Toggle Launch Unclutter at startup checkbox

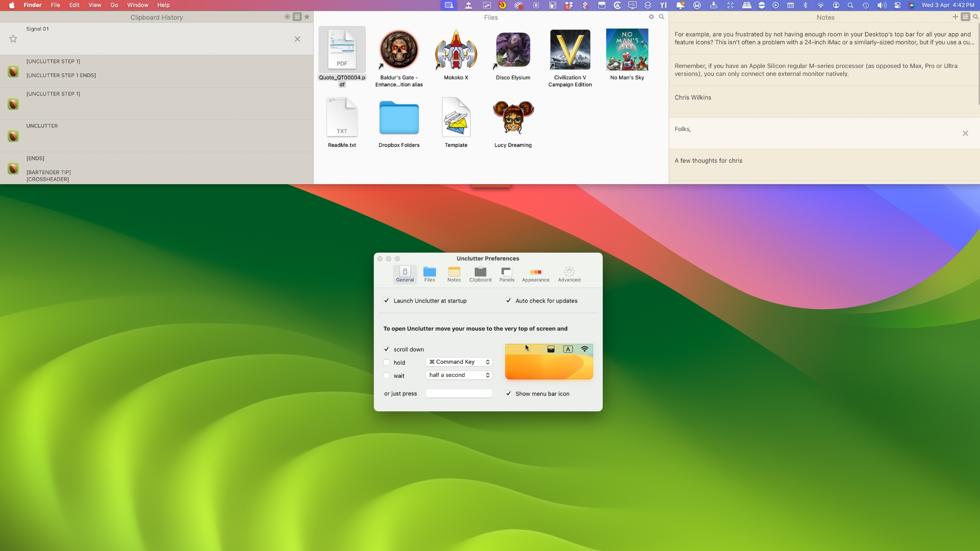point(386,300)
